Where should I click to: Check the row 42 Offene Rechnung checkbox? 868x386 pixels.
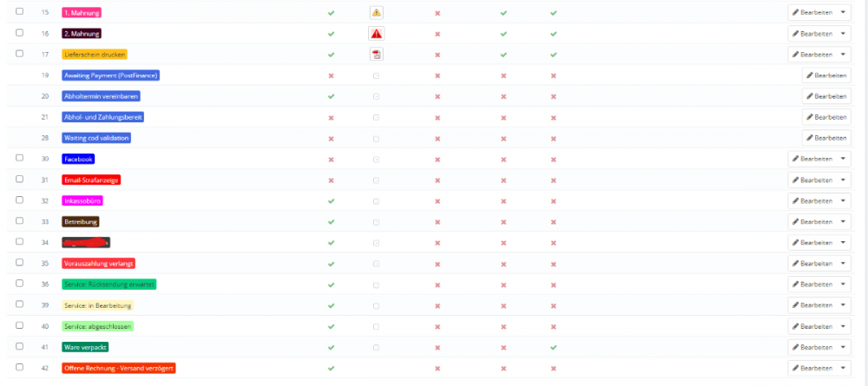(x=20, y=368)
